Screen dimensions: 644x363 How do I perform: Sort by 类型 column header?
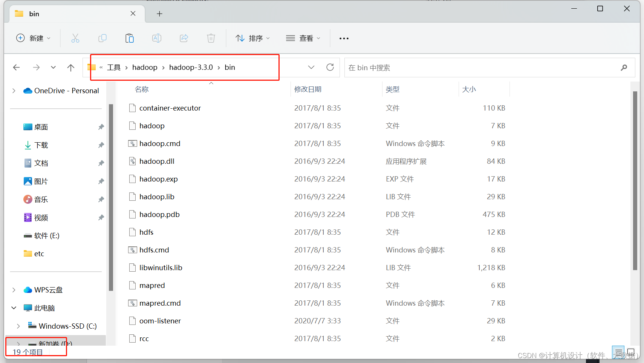(x=393, y=89)
